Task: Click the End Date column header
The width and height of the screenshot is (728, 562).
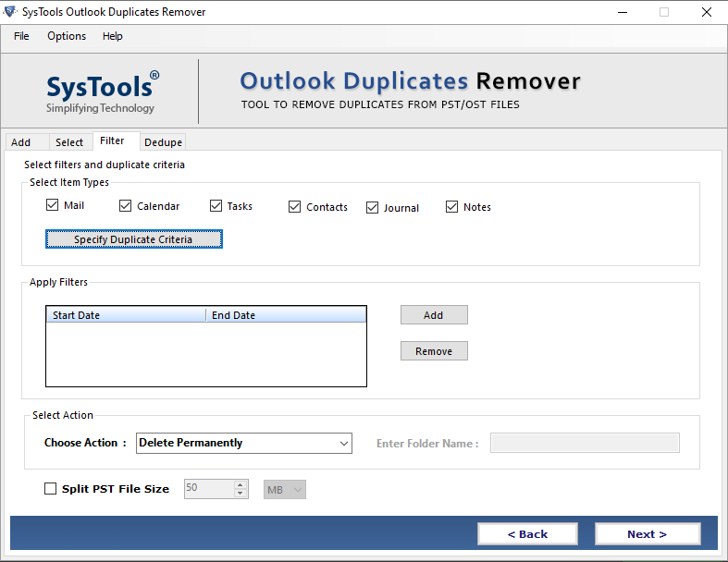Action: 286,315
